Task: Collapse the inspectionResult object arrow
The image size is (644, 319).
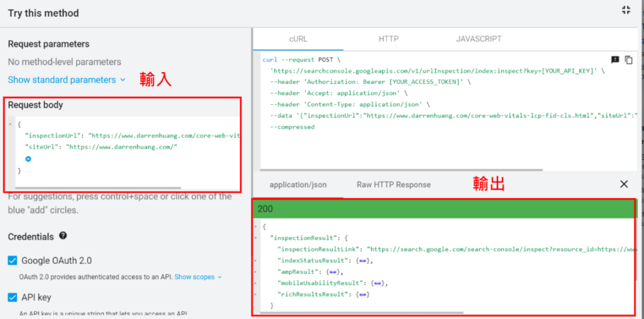Action: (255, 238)
